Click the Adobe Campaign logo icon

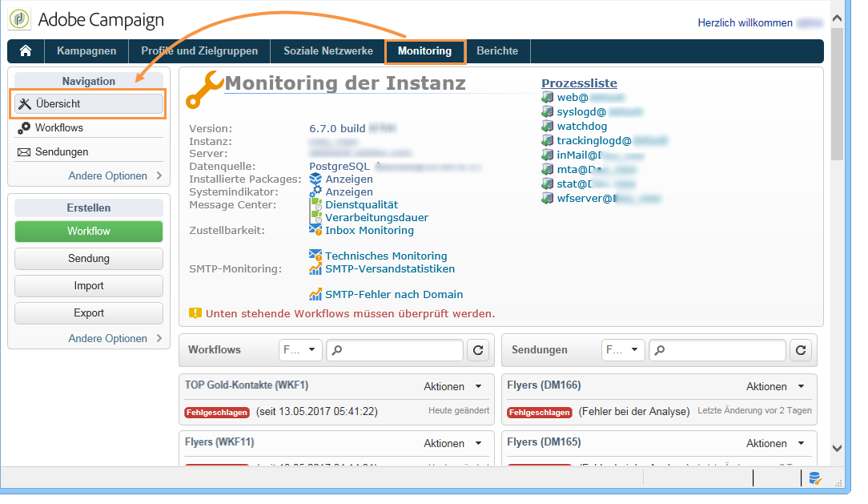coord(19,19)
